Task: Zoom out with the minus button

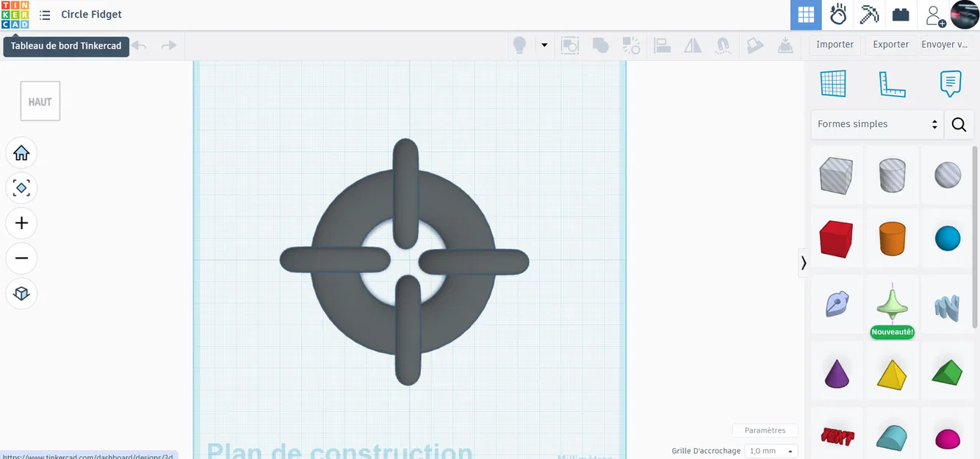Action: [x=21, y=259]
